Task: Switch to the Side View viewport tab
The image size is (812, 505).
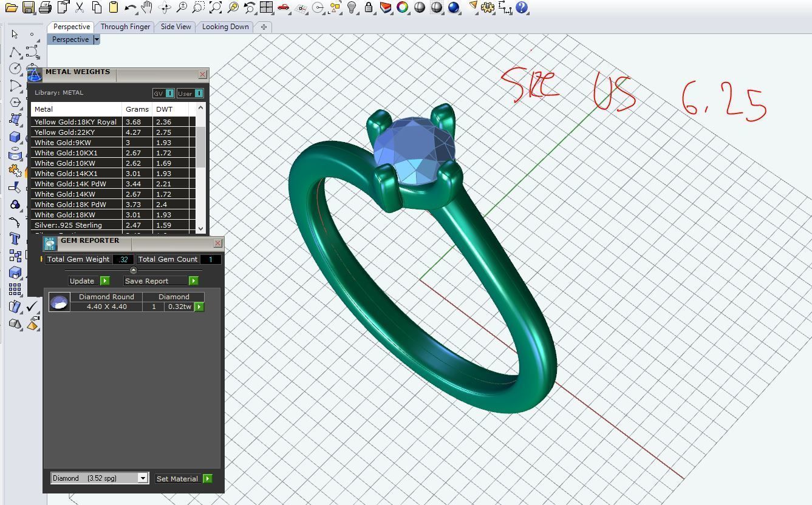Action: click(x=176, y=27)
